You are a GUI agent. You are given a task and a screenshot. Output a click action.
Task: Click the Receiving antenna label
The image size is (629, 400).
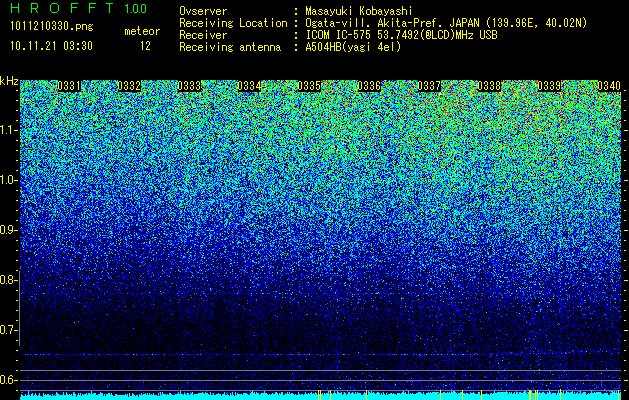point(230,47)
